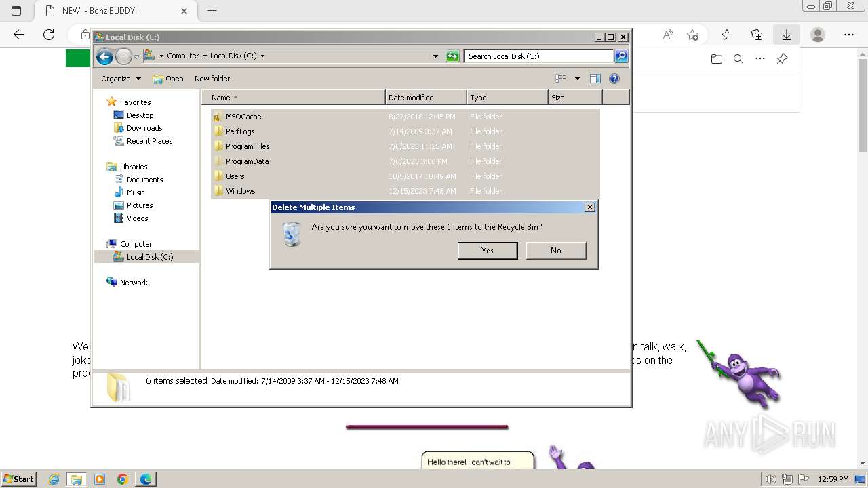The height and width of the screenshot is (488, 868).
Task: Select the ProgramData folder
Action: pos(406,161)
